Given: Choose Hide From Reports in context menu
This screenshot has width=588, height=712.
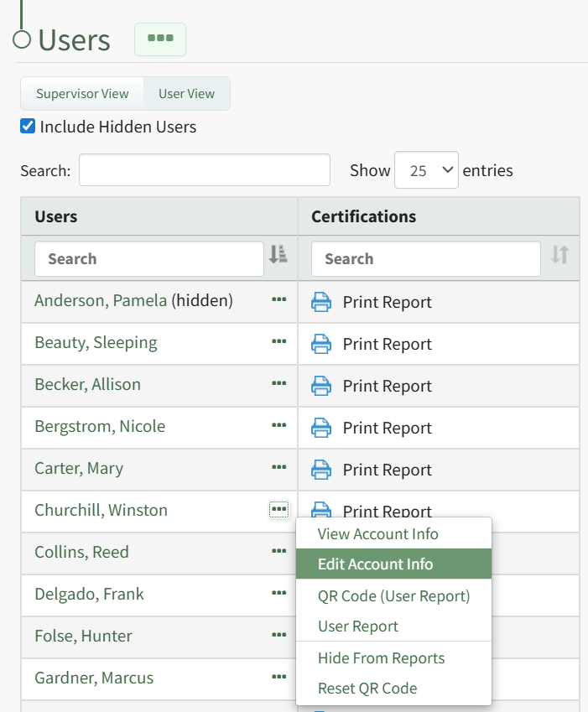Looking at the screenshot, I should coord(381,658).
